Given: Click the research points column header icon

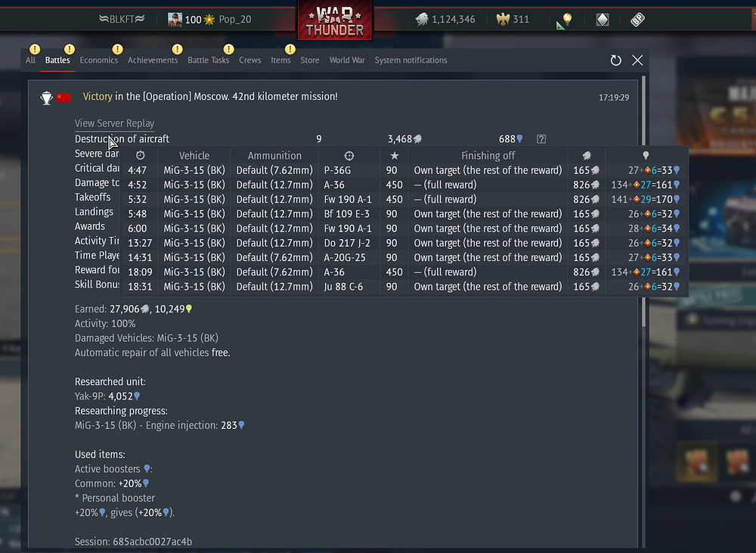Looking at the screenshot, I should coord(646,155).
